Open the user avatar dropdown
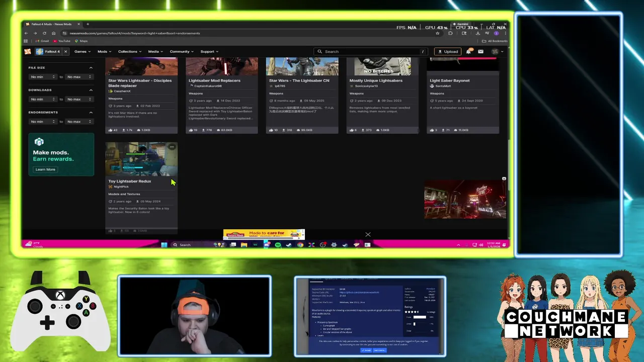The height and width of the screenshot is (362, 644). [x=498, y=51]
